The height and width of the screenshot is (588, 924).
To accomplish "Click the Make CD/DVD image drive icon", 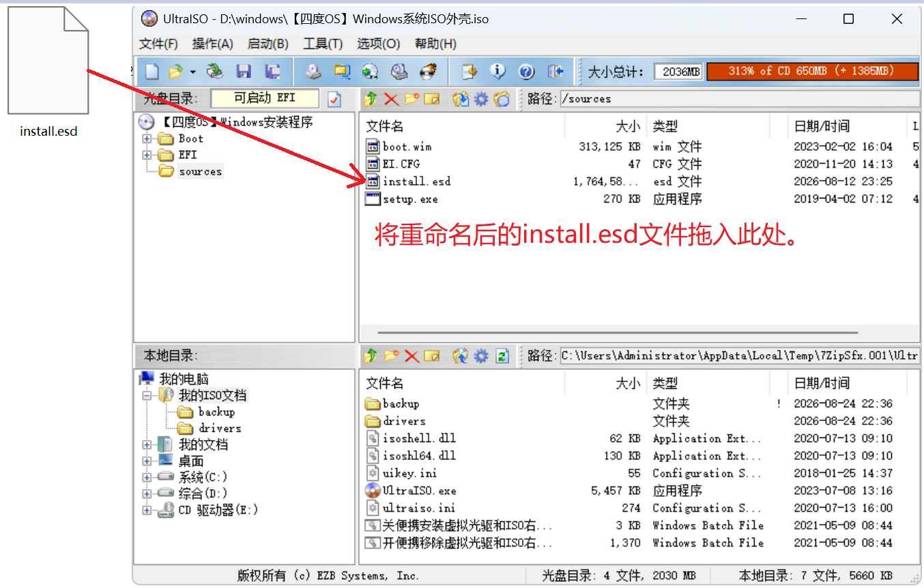I will click(x=313, y=71).
